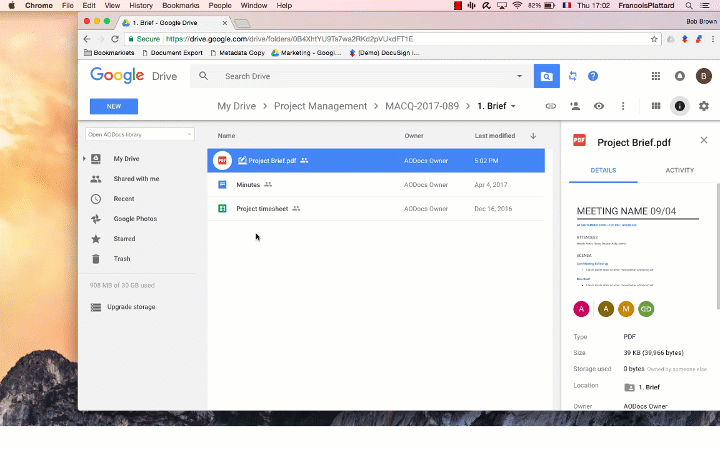
Task: Click the NEW button
Action: click(114, 106)
